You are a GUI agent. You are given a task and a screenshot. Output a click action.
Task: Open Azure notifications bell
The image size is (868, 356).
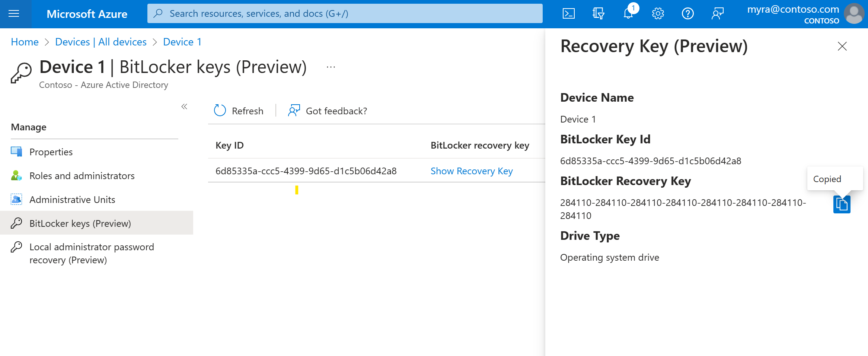point(628,13)
